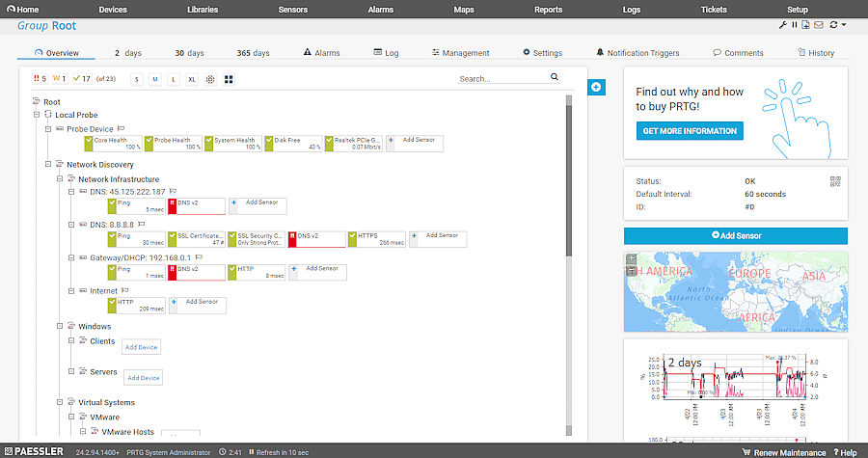This screenshot has width=868, height=458.
Task: Click the refresh arrows icon
Action: (833, 25)
